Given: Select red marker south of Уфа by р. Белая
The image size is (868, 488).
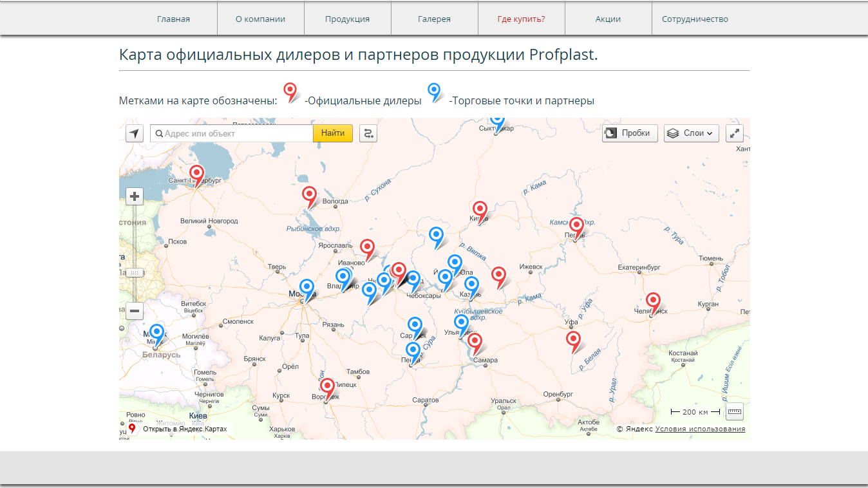Looking at the screenshot, I should tap(574, 340).
